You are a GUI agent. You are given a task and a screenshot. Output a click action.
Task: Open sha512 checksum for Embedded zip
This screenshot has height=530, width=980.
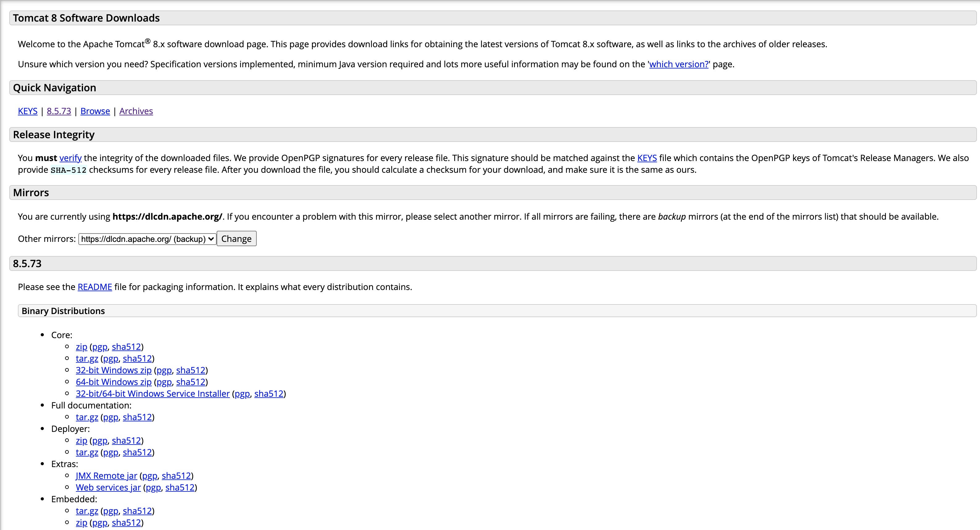(126, 523)
